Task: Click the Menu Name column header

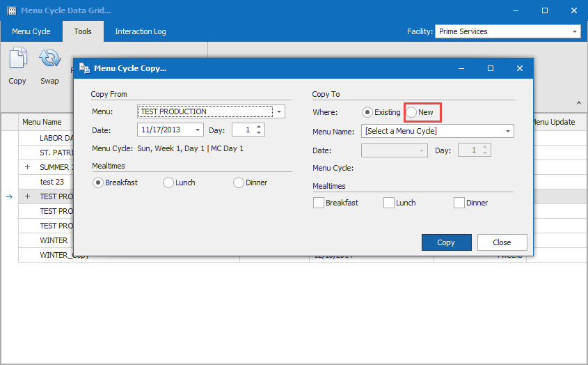Action: 42,122
